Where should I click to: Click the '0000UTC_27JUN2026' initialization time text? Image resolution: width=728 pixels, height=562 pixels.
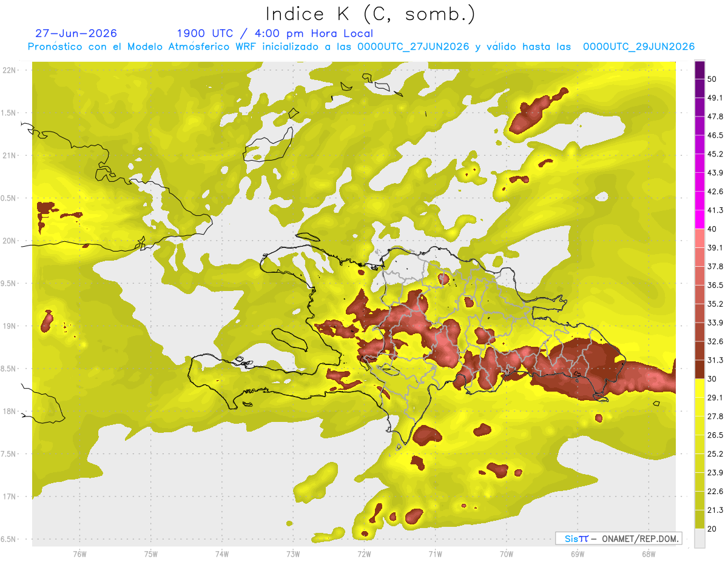click(x=413, y=47)
